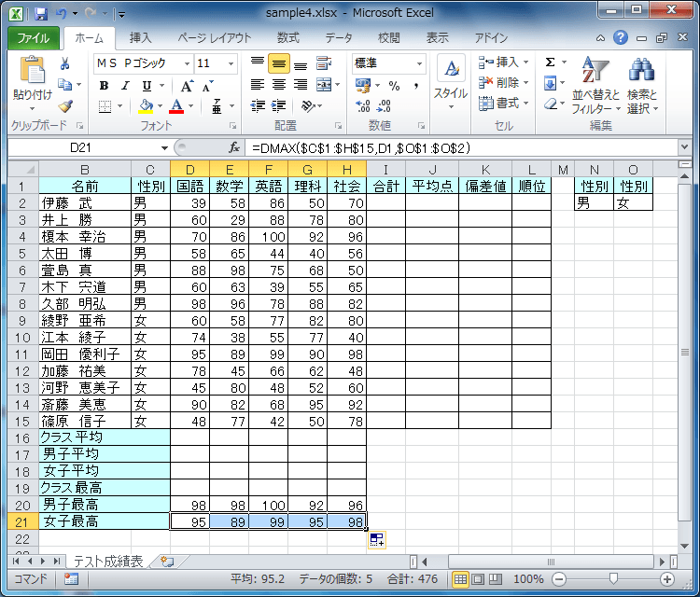This screenshot has height=597, width=700.
Task: Click the format painter brush icon
Action: pos(65,106)
